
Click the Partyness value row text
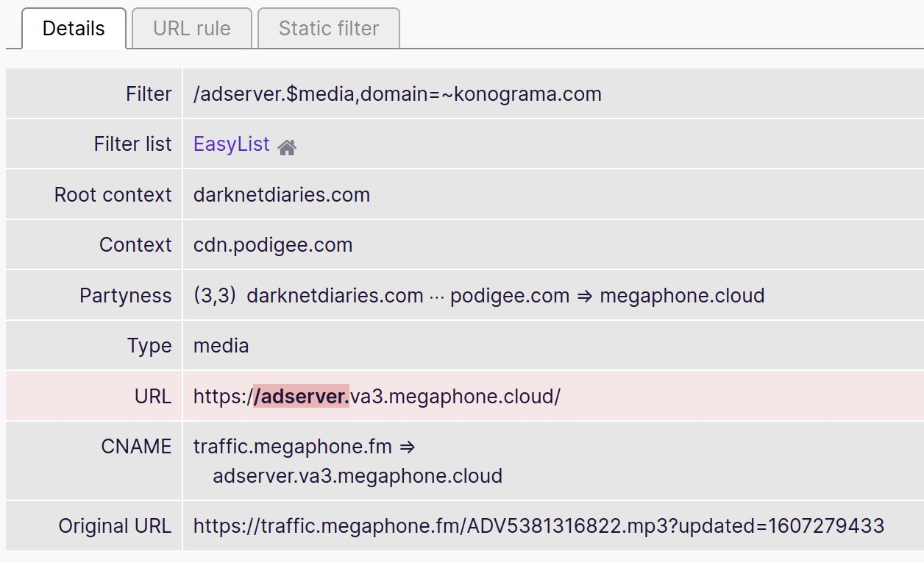click(x=479, y=295)
